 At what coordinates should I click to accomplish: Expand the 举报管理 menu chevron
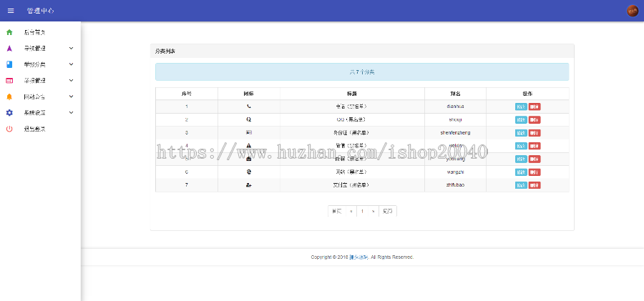71,81
